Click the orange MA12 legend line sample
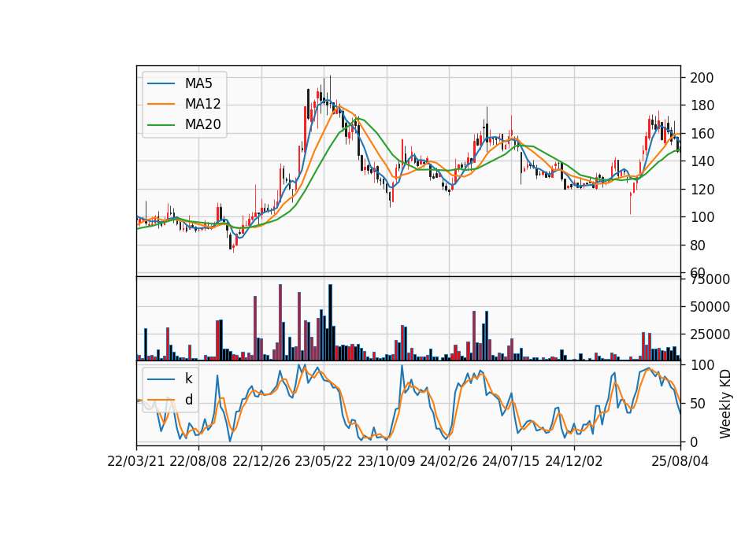756x543 pixels. coord(161,104)
